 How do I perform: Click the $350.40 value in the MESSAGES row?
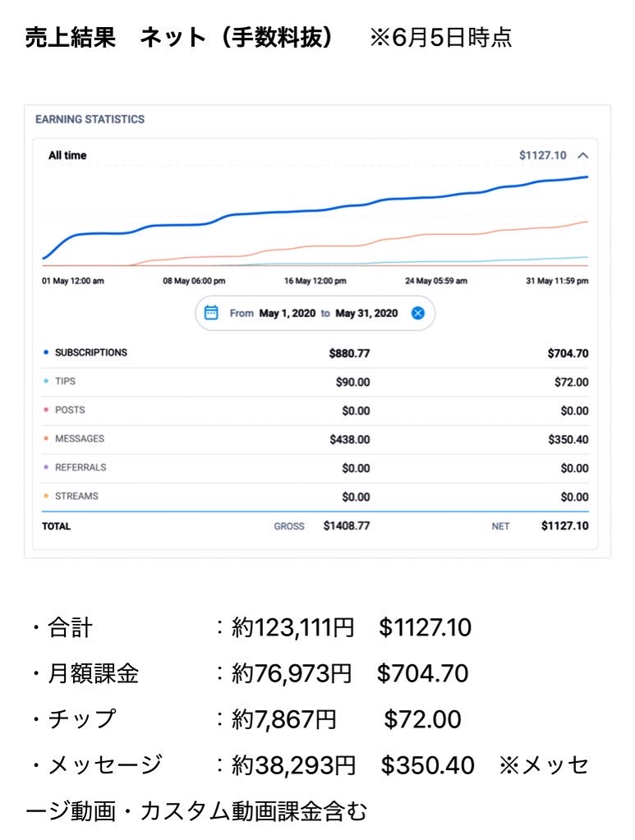point(568,440)
